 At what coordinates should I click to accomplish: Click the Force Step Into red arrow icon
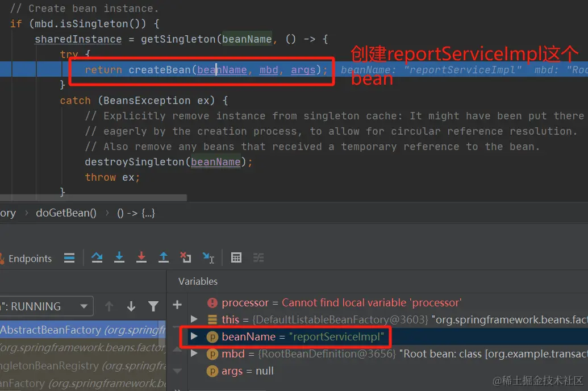(x=141, y=257)
